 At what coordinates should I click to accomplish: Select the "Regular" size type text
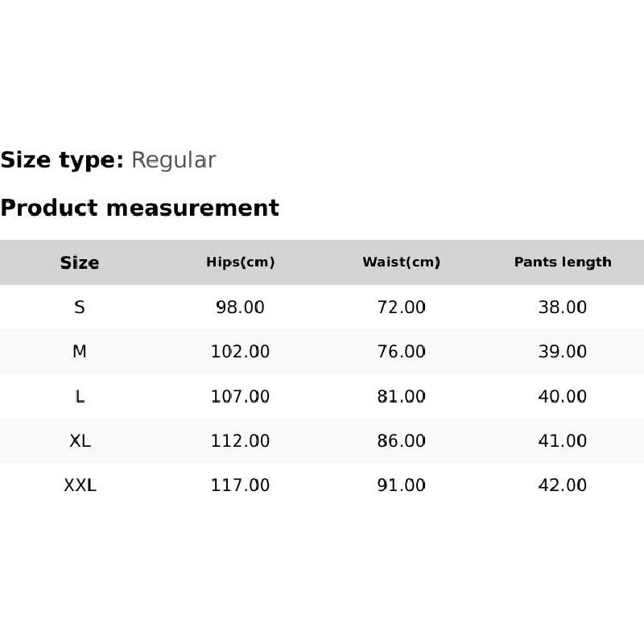[x=173, y=160]
